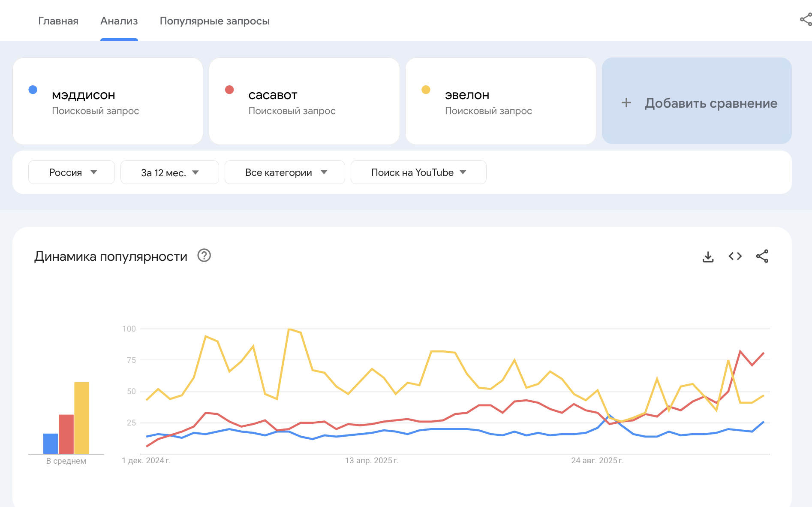Viewport: 812px width, 507px height.
Task: Go to the Главная tab
Action: click(x=58, y=21)
